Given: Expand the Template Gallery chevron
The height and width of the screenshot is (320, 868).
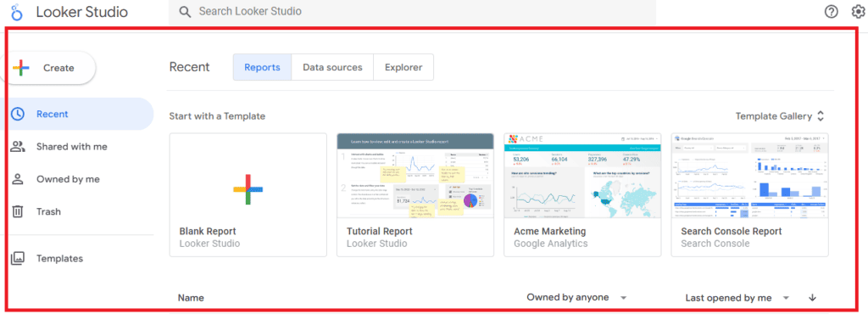Looking at the screenshot, I should [x=821, y=116].
